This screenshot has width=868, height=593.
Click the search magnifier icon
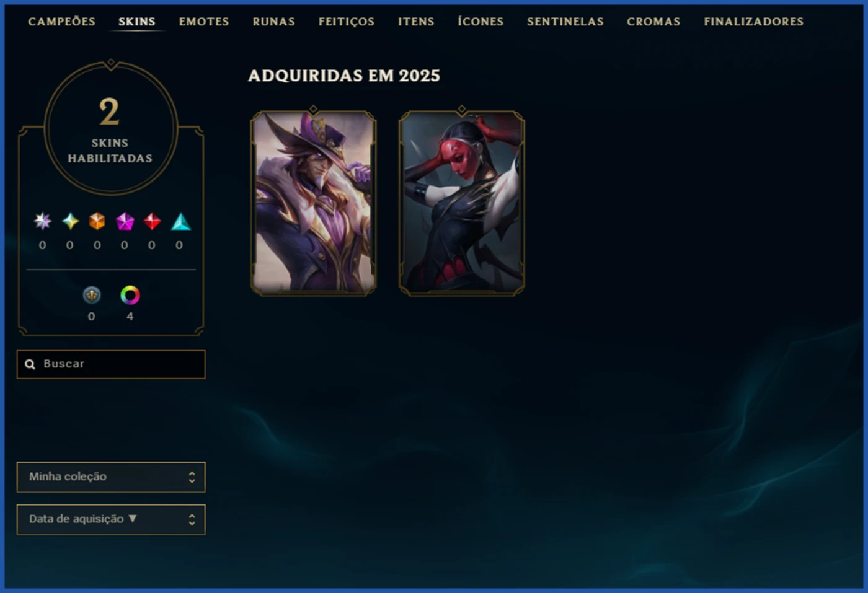(30, 364)
